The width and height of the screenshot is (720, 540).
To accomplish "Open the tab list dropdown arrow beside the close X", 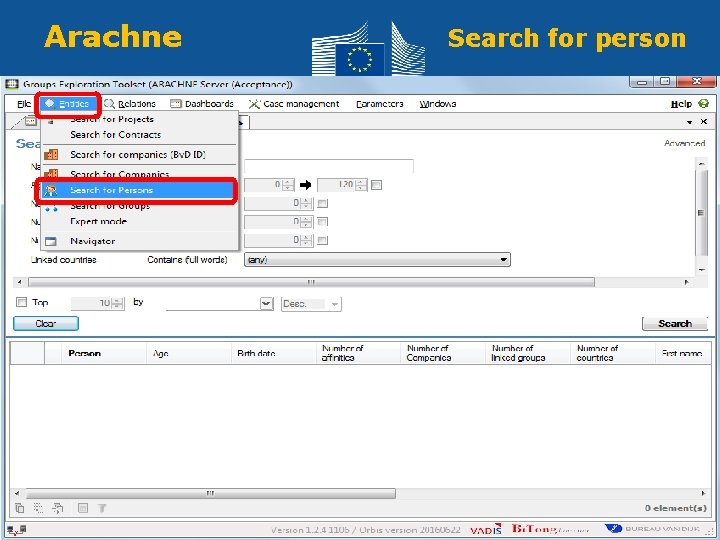I will (689, 122).
